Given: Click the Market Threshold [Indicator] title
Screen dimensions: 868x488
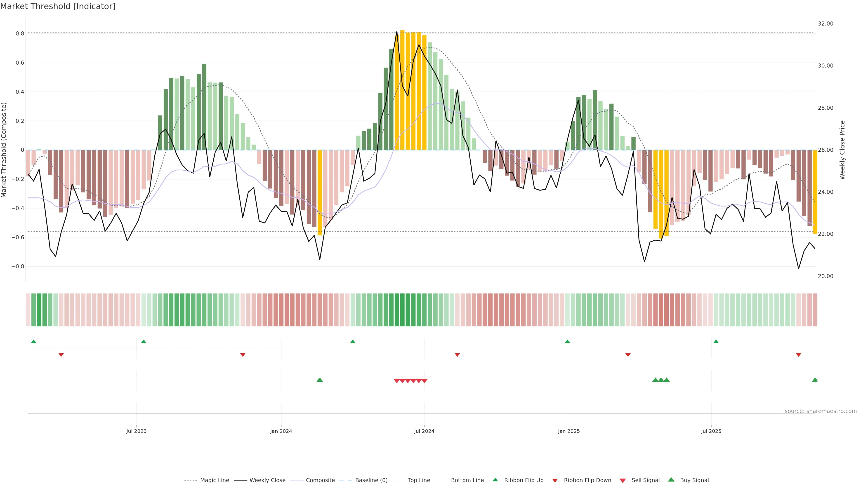Looking at the screenshot, I should coord(58,6).
